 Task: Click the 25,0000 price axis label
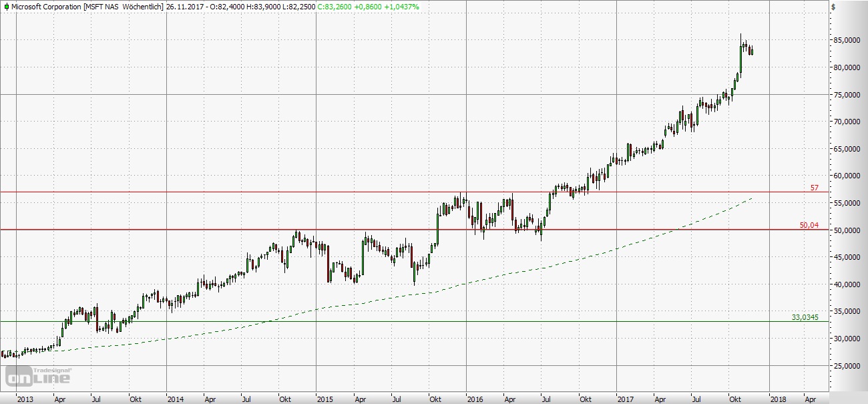[x=847, y=366]
